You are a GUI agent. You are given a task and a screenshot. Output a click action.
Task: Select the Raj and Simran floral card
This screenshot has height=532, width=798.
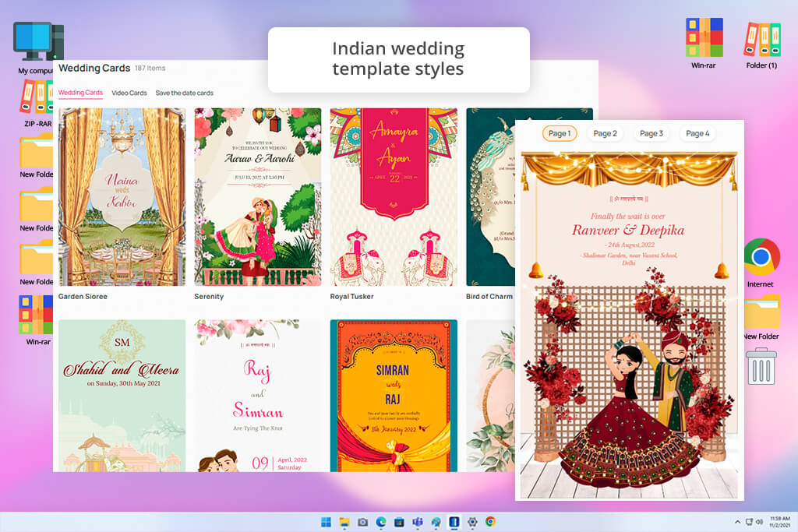click(x=258, y=396)
